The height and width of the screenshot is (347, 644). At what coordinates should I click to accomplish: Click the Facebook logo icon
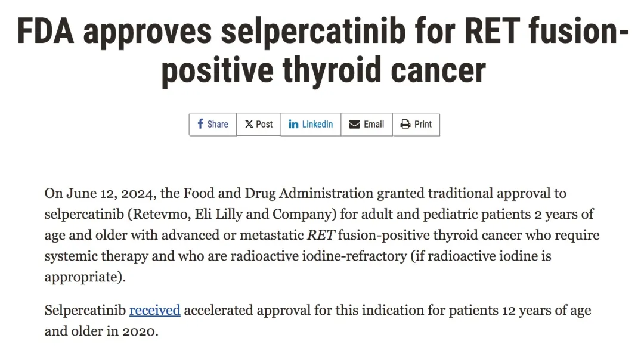(x=200, y=124)
